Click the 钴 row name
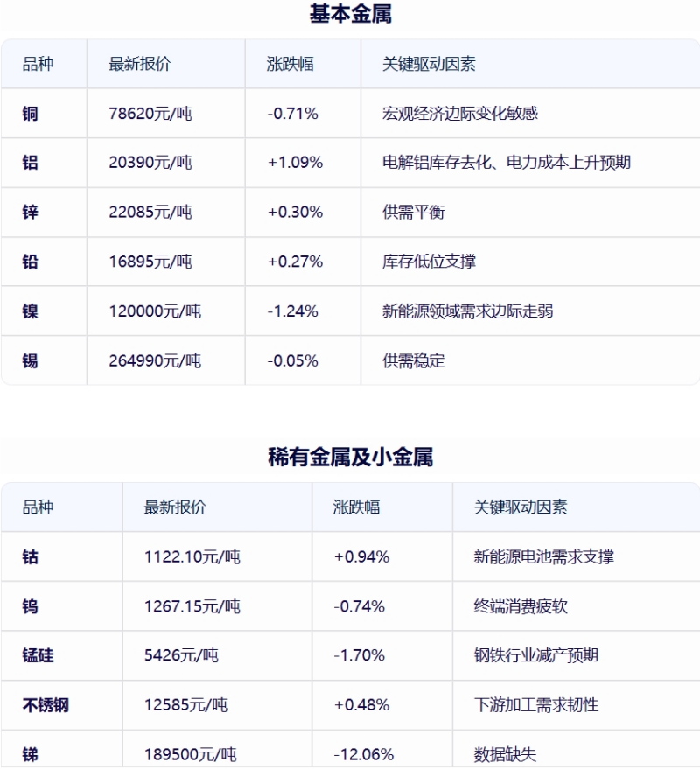Image resolution: width=700 pixels, height=769 pixels. [x=30, y=557]
